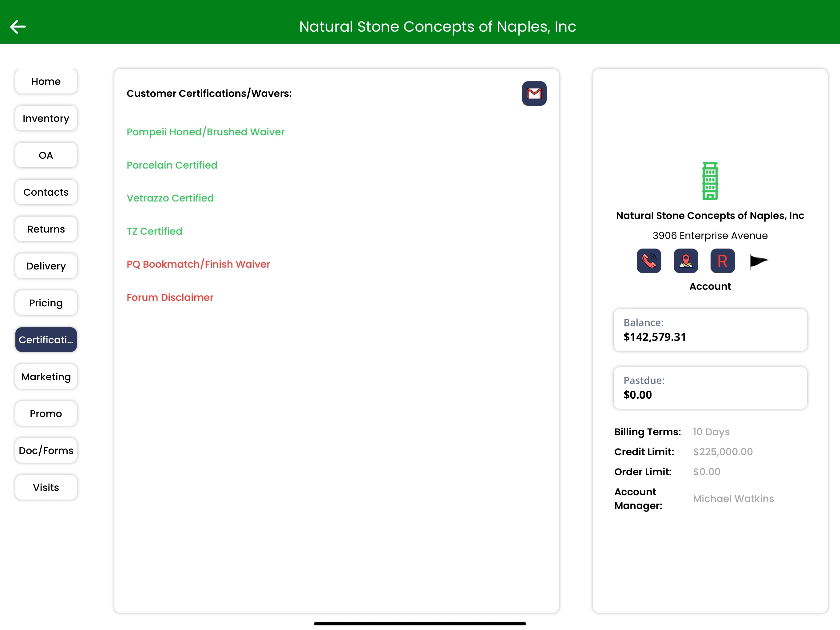The image size is (840, 630).
Task: Open the Home tab
Action: (x=46, y=81)
